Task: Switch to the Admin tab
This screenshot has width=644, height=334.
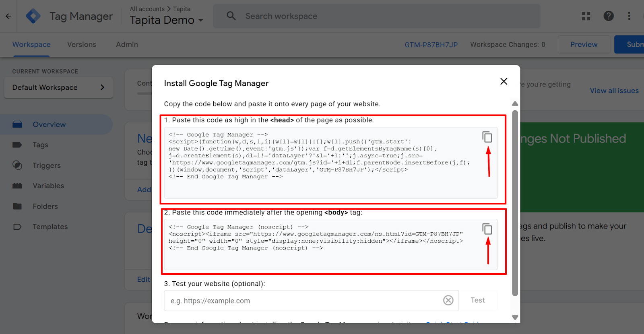Action: (127, 44)
